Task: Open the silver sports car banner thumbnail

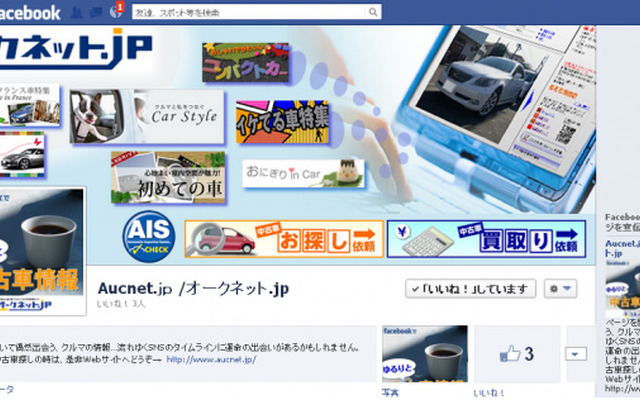Action: (22, 155)
